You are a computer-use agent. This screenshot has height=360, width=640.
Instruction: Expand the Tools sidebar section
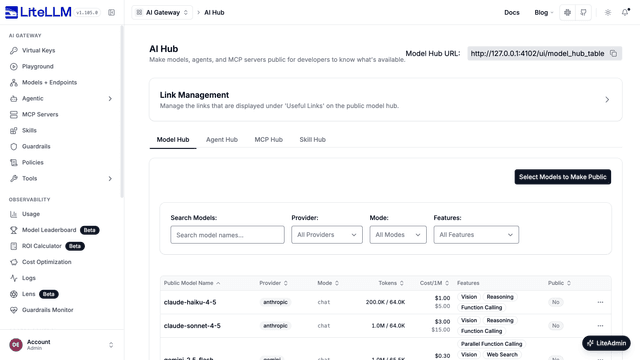pyautogui.click(x=110, y=179)
